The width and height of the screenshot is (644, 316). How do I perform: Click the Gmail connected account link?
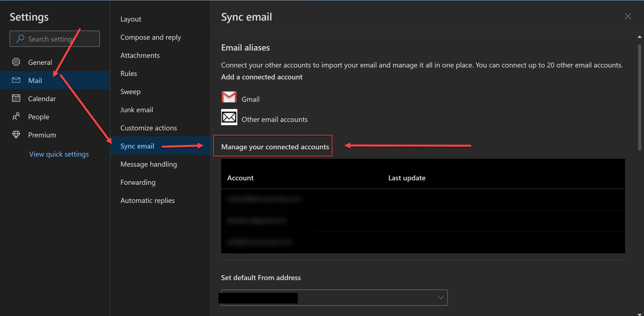[x=251, y=99]
